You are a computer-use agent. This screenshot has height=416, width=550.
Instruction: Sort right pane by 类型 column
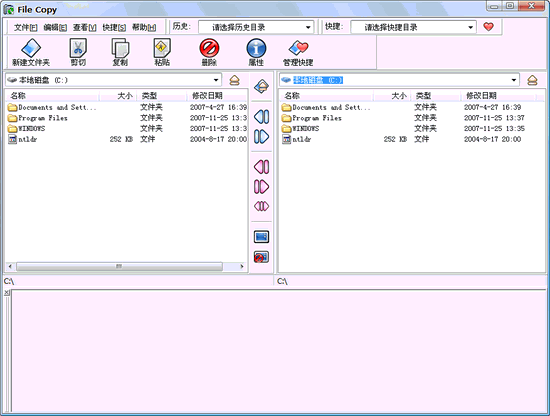click(x=436, y=95)
